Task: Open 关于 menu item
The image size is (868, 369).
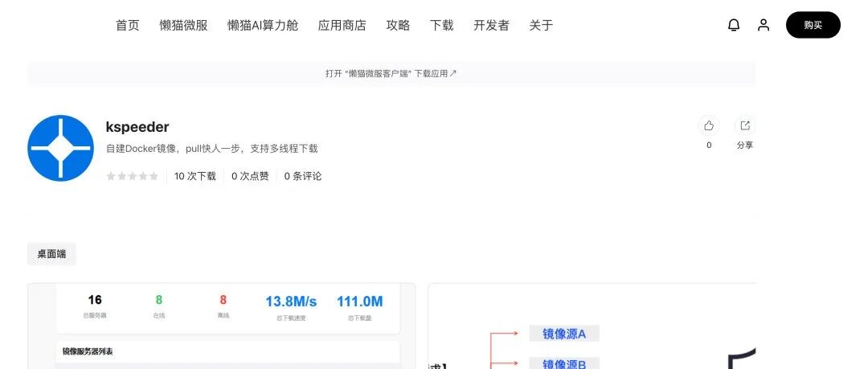Action: (x=541, y=25)
